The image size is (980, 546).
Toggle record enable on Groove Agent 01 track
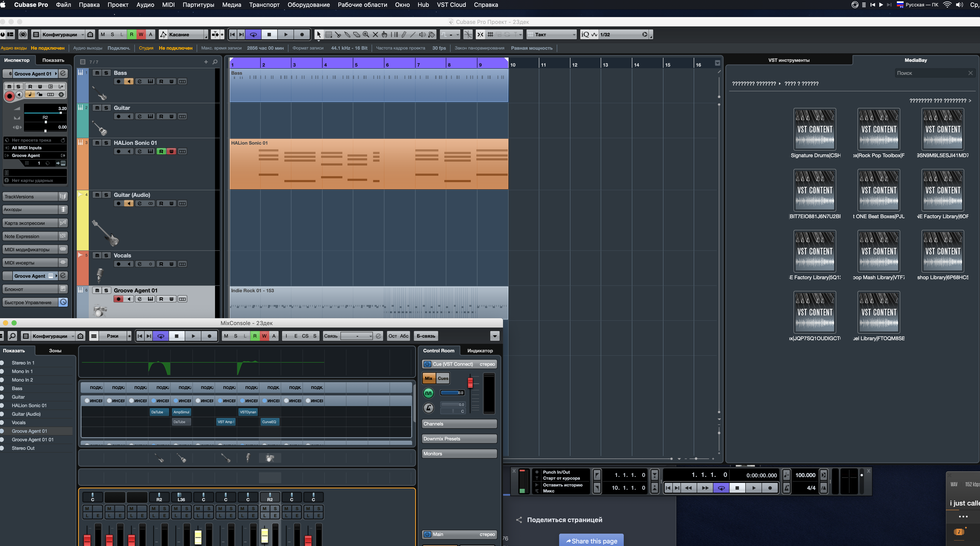[118, 299]
